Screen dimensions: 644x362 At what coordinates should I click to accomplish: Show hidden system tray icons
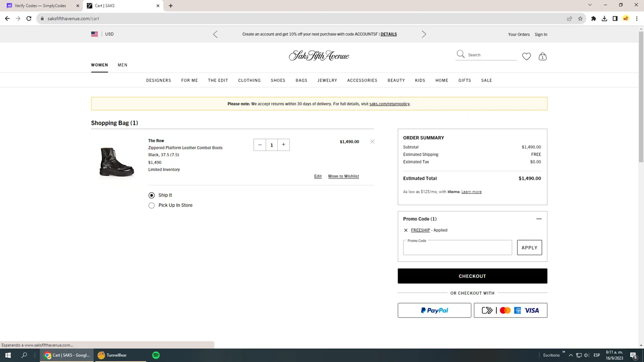coord(571,355)
